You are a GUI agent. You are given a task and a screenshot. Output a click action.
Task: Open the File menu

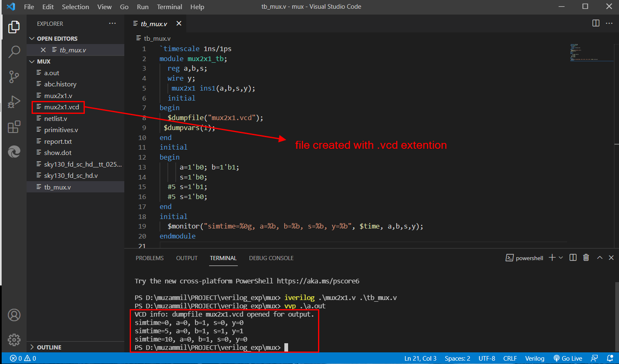29,7
